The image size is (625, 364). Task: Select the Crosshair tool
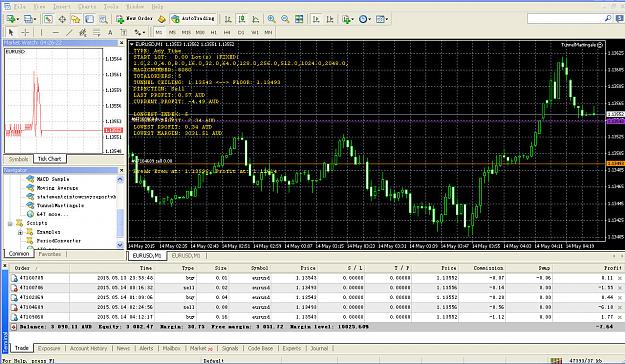(x=25, y=32)
